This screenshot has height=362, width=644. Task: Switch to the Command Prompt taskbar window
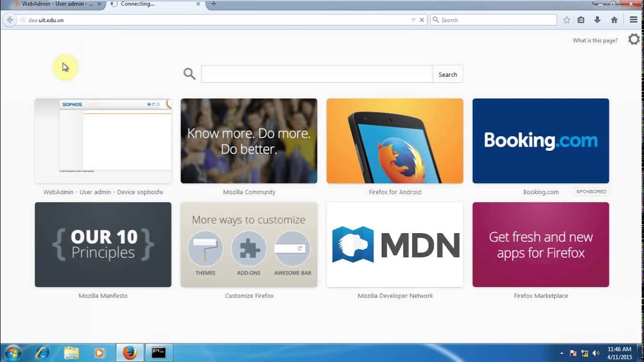pyautogui.click(x=158, y=352)
